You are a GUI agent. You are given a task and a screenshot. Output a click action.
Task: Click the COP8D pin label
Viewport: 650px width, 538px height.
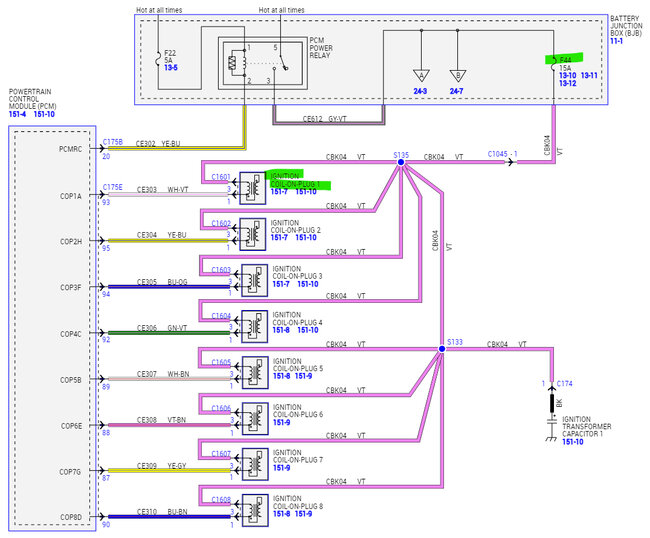[71, 517]
